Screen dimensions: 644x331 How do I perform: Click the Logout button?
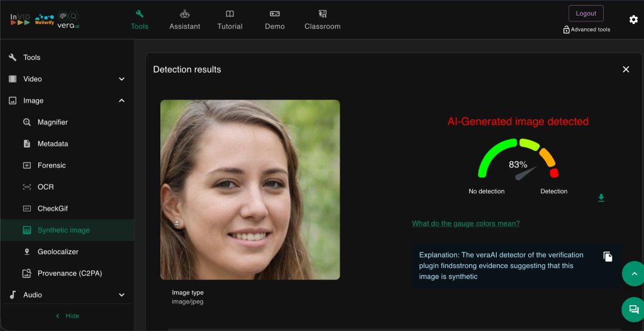coord(586,13)
